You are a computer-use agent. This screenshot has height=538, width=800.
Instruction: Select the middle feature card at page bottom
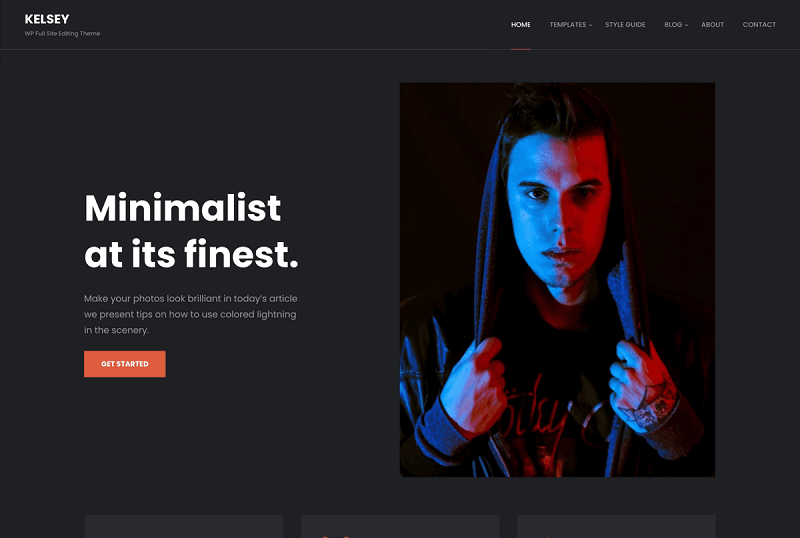coord(400,526)
